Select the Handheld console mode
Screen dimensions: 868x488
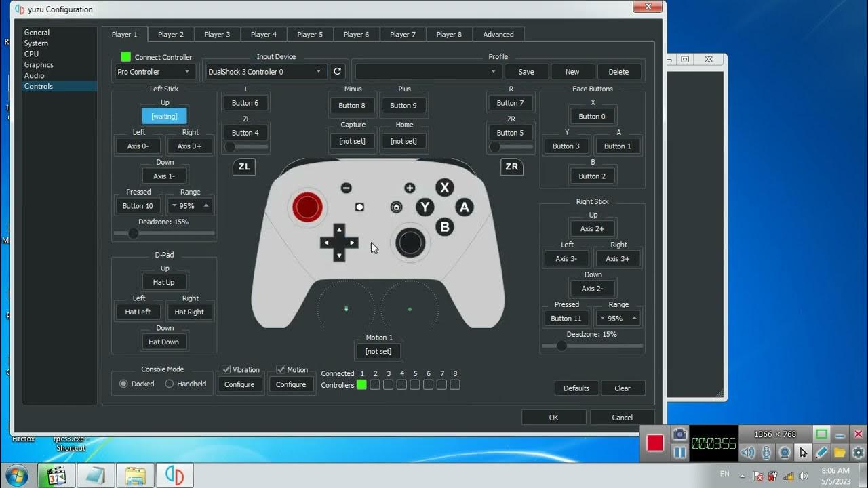click(170, 384)
